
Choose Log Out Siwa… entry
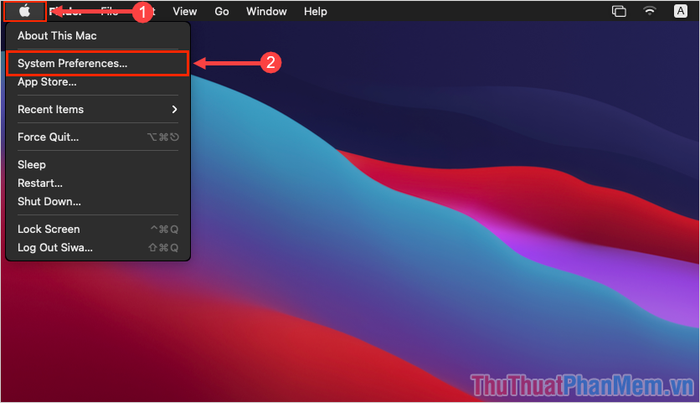(98, 248)
